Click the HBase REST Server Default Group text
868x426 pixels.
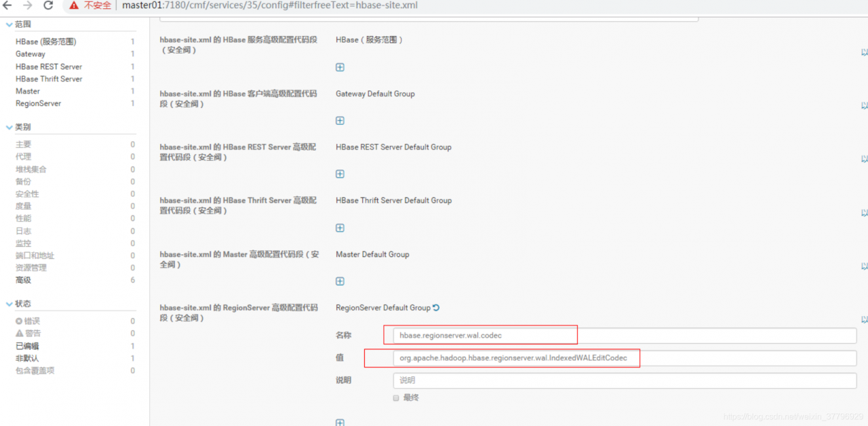click(x=393, y=147)
